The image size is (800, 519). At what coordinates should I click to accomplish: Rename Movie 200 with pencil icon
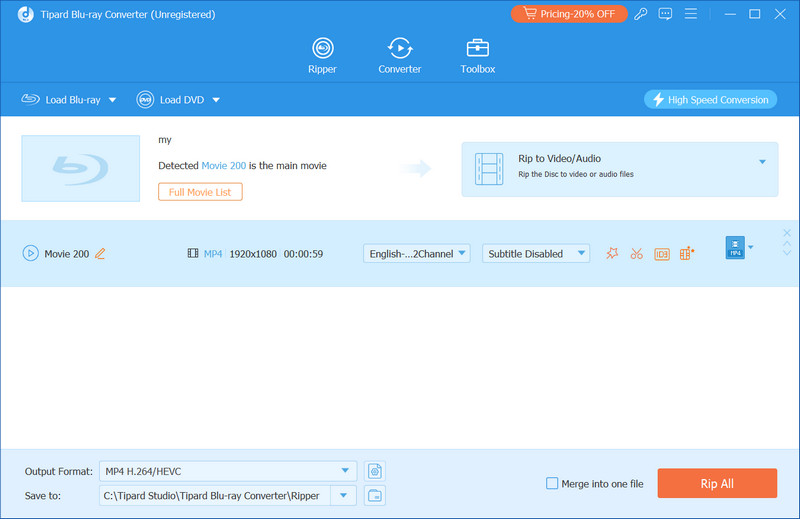pos(100,254)
